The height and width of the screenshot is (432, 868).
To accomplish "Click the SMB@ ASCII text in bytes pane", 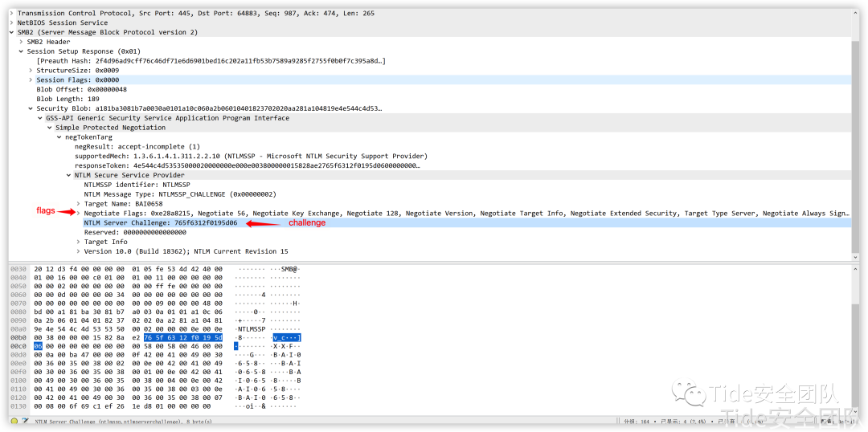I will [290, 269].
